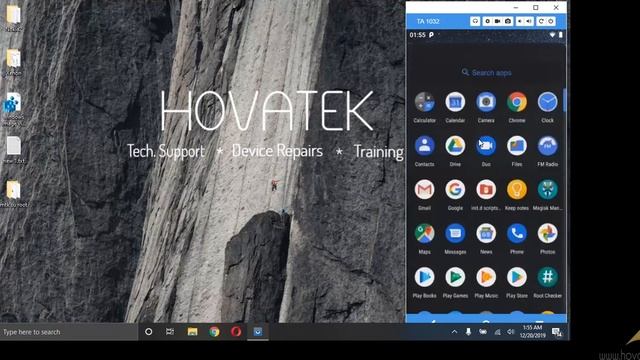Rotate the mirrored screen via toolbar

click(541, 21)
